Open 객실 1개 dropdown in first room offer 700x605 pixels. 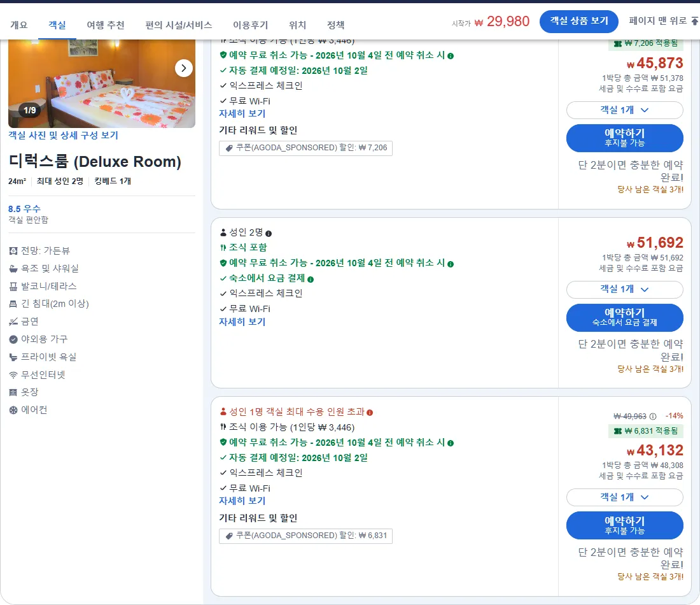click(624, 110)
